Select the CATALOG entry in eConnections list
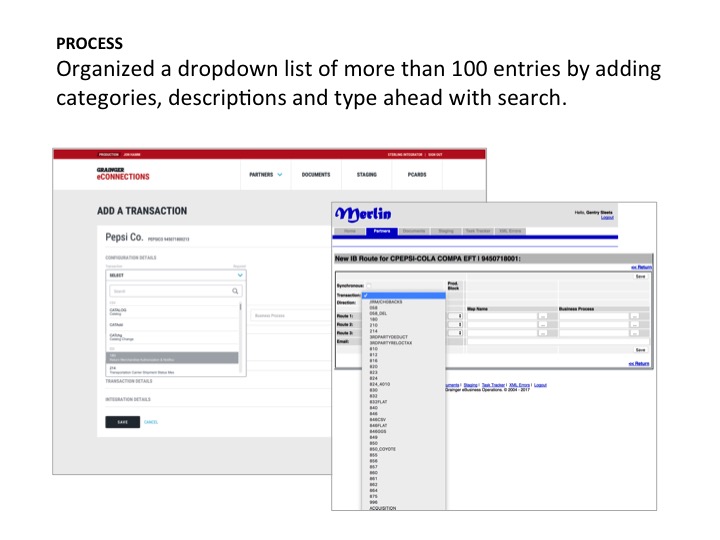This screenshot has height=540, width=720. pos(174,312)
